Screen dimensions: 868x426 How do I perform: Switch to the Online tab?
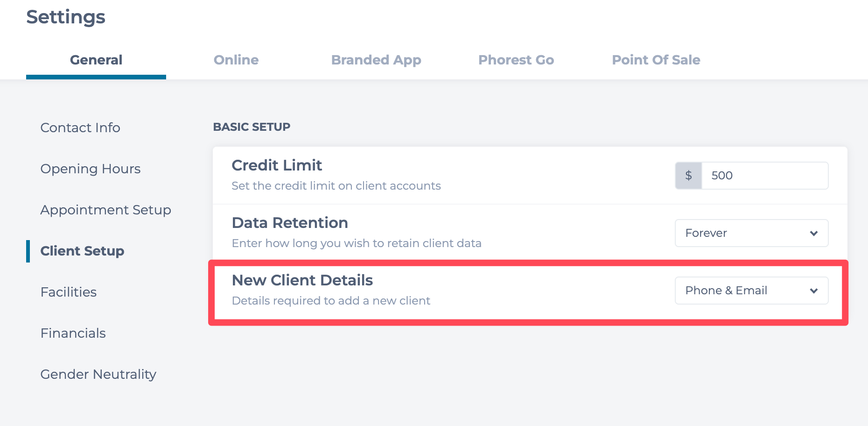(236, 60)
